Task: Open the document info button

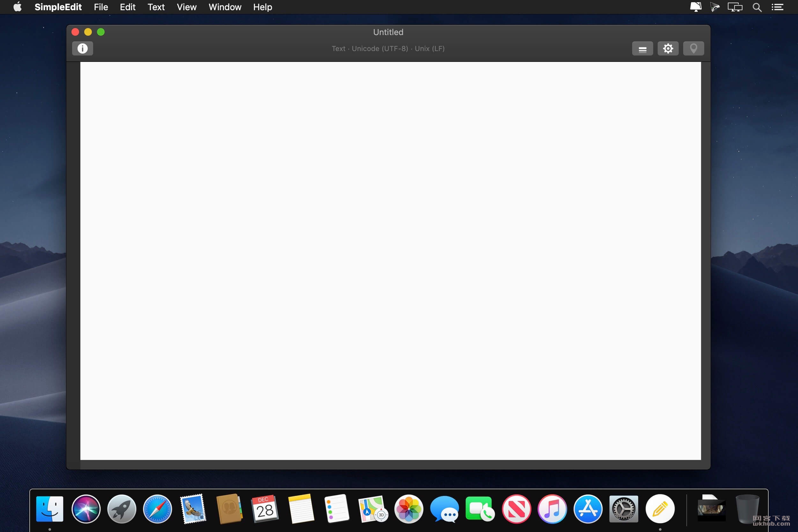Action: pyautogui.click(x=82, y=48)
